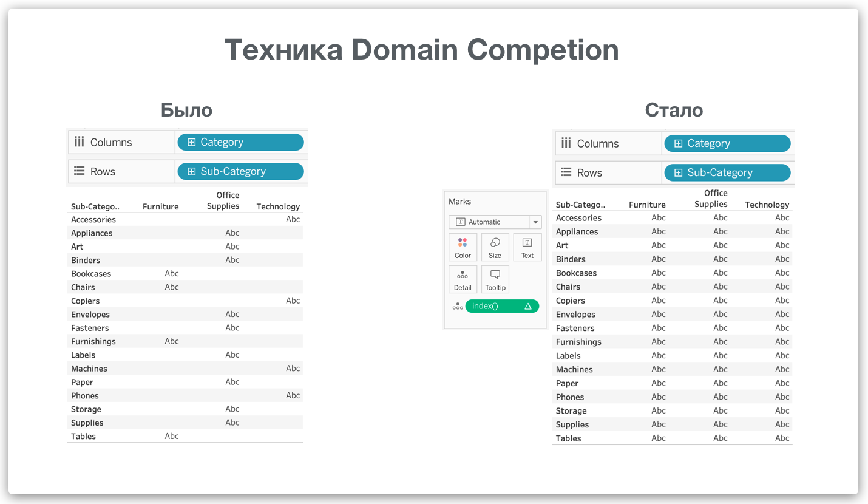Select the Category pill in the left Columns shelf

[240, 142]
